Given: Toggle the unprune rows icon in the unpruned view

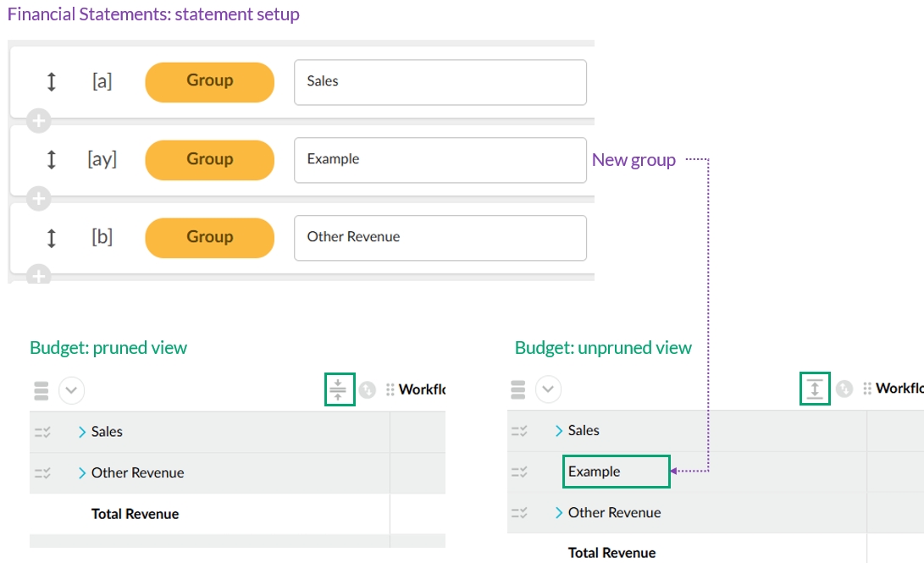Looking at the screenshot, I should pyautogui.click(x=815, y=389).
